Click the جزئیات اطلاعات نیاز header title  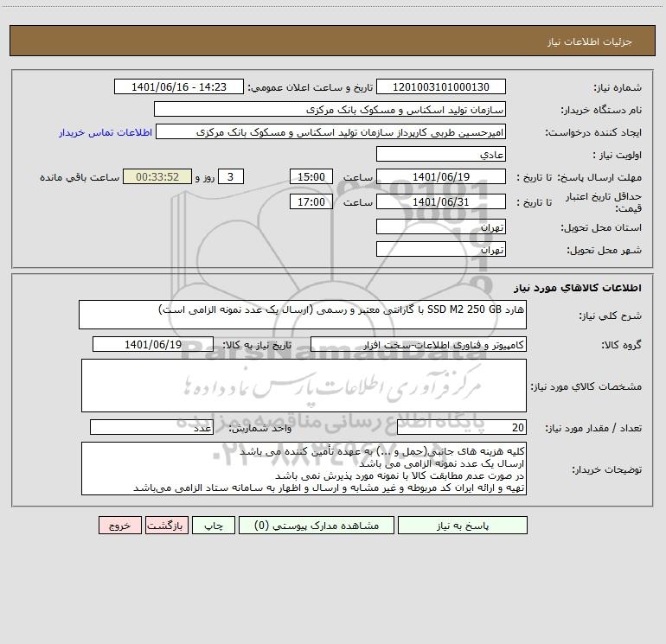(x=589, y=41)
